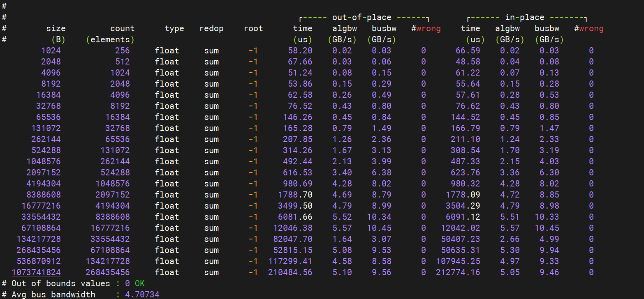The height and width of the screenshot is (299, 644).
Task: Click the "type" column header
Action: tap(174, 29)
